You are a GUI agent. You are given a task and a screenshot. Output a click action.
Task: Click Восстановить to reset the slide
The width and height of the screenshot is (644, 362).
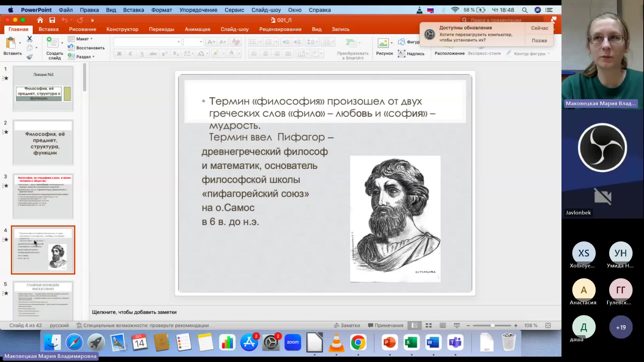(x=87, y=48)
